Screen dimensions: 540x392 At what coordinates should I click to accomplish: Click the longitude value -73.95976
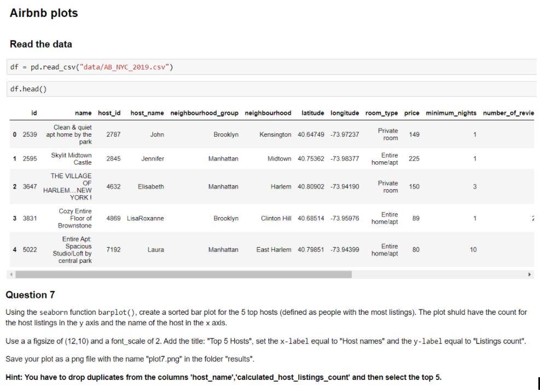pos(345,218)
